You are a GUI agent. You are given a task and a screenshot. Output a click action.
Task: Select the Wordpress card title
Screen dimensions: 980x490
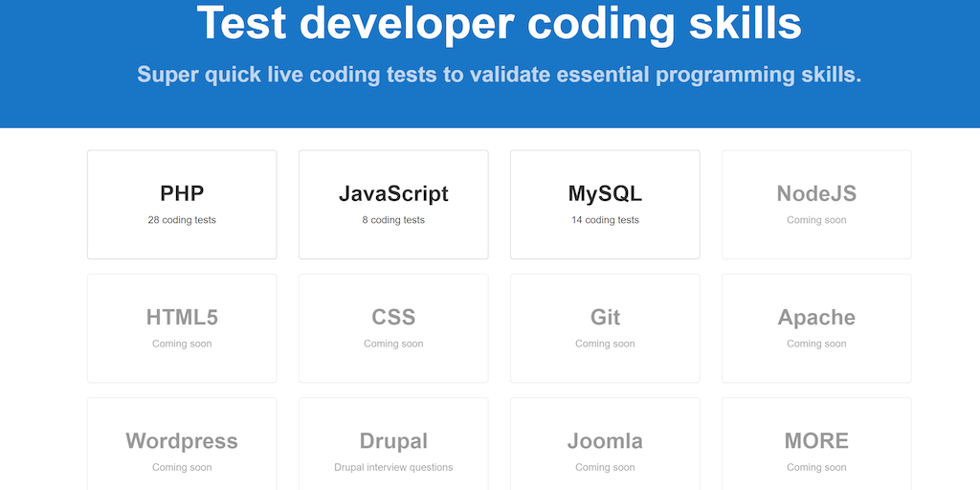pos(182,441)
